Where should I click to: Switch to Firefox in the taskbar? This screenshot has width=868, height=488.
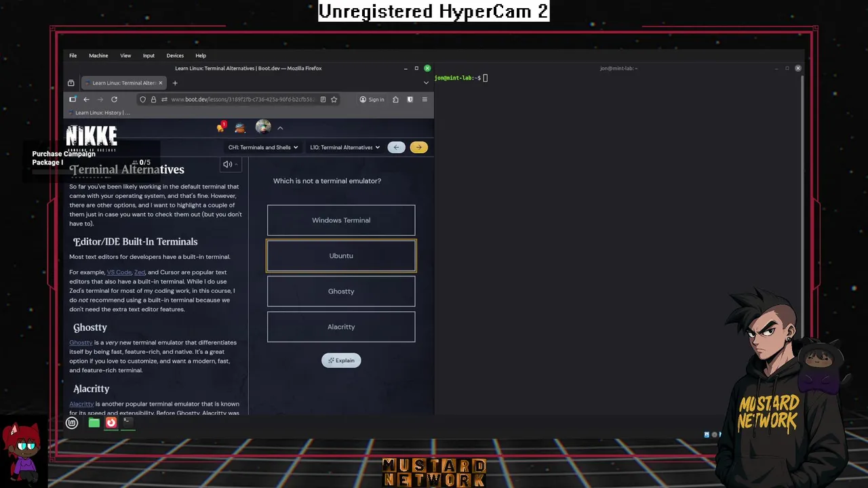pyautogui.click(x=111, y=423)
